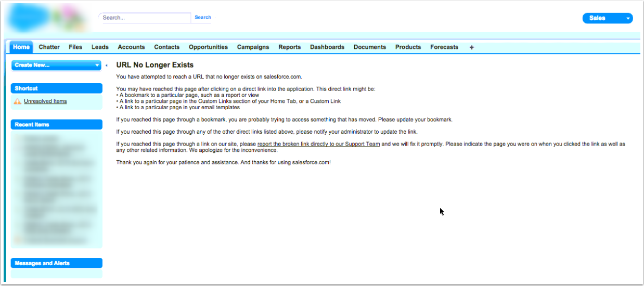The width and height of the screenshot is (644, 286).
Task: Click the Messages and Alerts header
Action: point(57,263)
